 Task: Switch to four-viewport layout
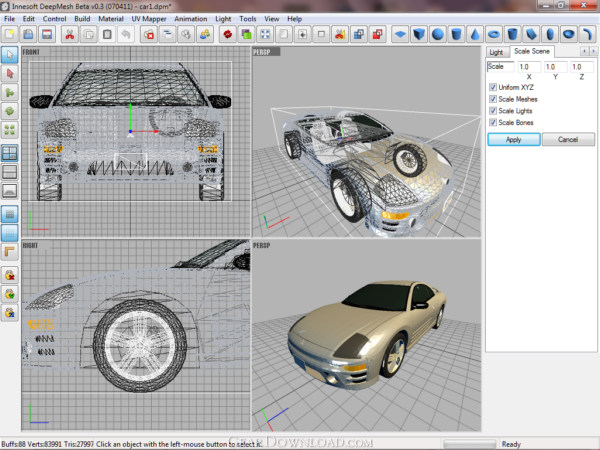pos(10,153)
